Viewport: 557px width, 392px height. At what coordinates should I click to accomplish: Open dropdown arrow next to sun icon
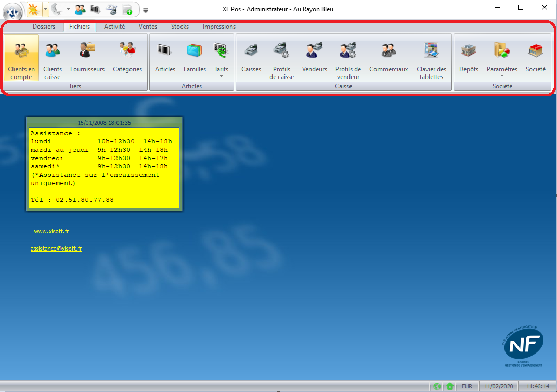[45, 9]
